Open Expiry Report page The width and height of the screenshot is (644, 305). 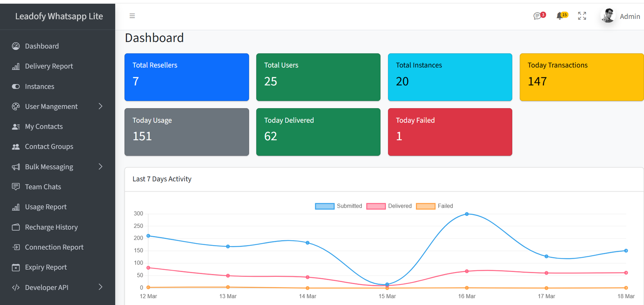(x=58, y=268)
